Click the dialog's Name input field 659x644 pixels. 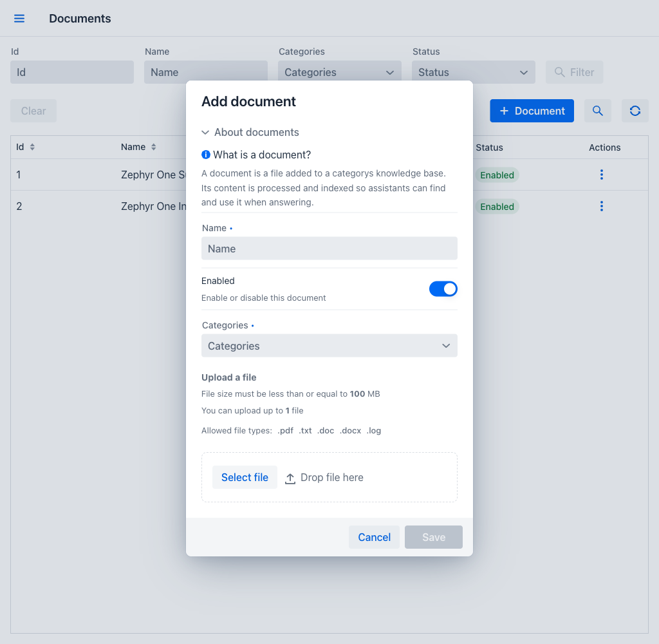click(329, 249)
